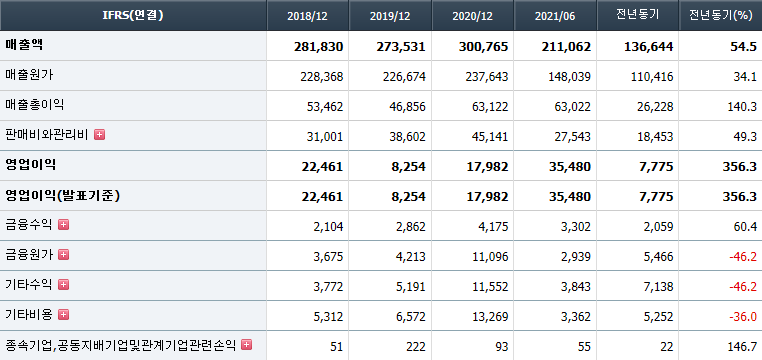The image size is (762, 360).
Task: Click the 273,531 revenue value for 2019/12
Action: pyautogui.click(x=401, y=47)
